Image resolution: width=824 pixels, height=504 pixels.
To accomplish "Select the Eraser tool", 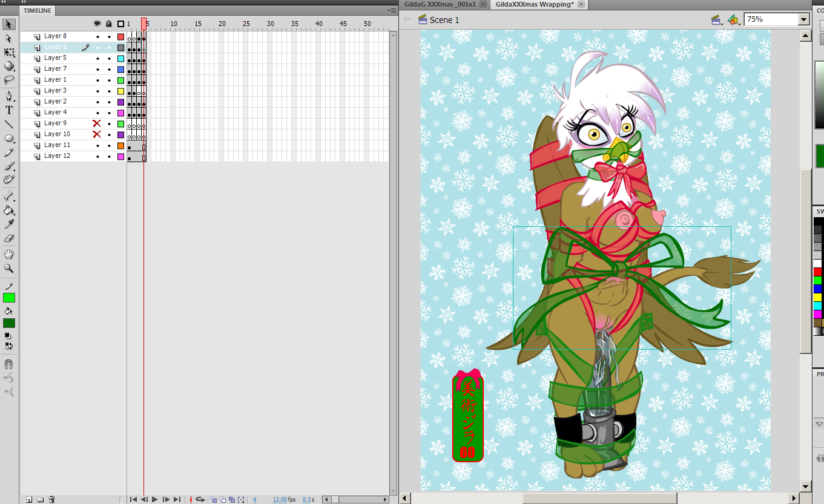I will click(x=9, y=238).
